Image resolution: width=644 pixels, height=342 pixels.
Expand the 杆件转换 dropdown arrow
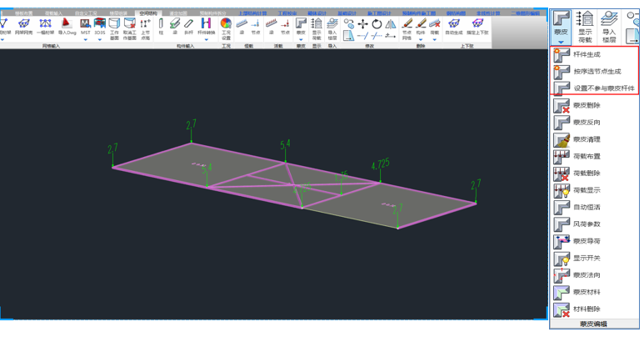pyautogui.click(x=206, y=39)
